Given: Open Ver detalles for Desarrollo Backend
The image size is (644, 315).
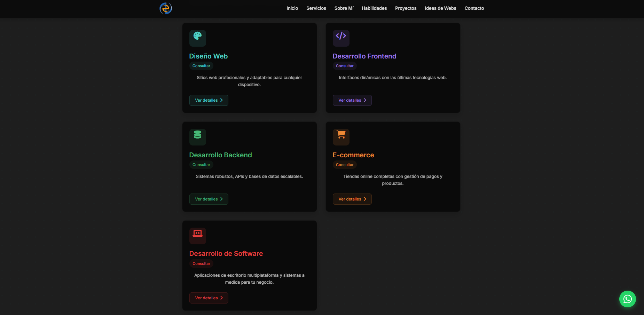Looking at the screenshot, I should pyautogui.click(x=209, y=199).
